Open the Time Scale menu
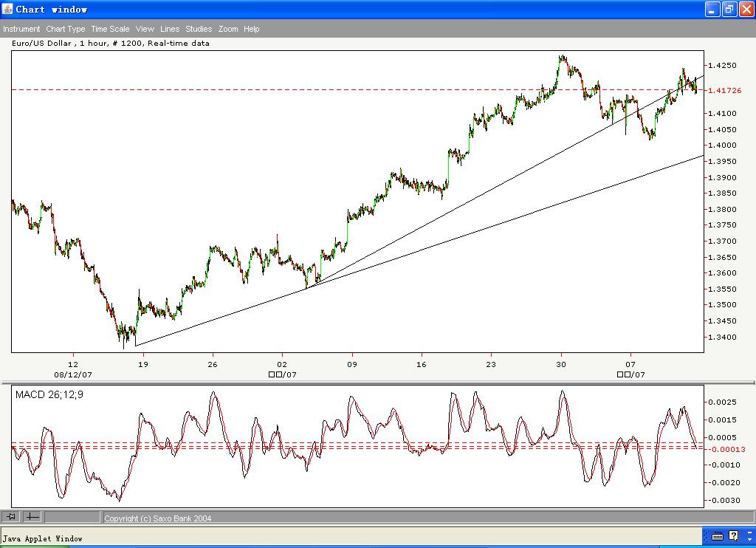756x548 pixels. [x=111, y=29]
